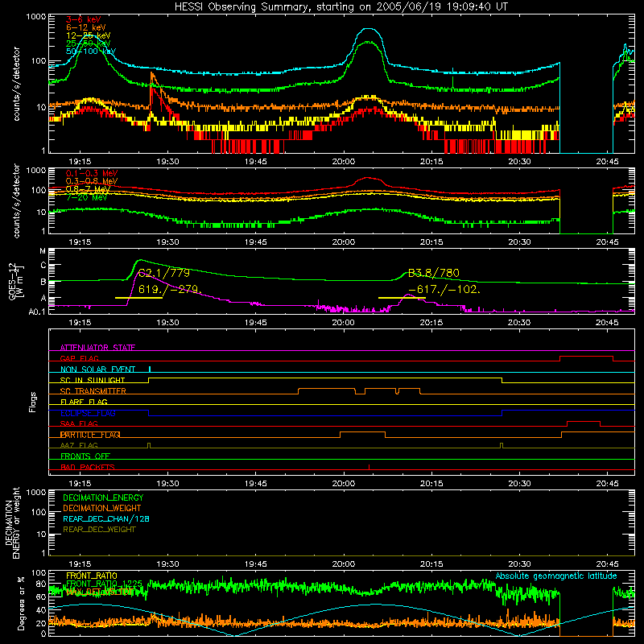
Task: Click the -617./-102. flare position text
Action: [x=444, y=290]
